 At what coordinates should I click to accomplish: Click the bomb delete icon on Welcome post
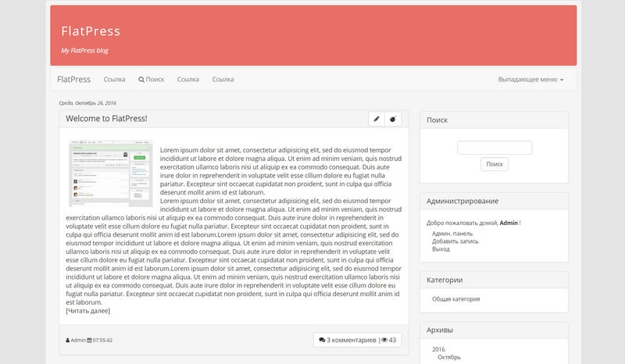[393, 119]
